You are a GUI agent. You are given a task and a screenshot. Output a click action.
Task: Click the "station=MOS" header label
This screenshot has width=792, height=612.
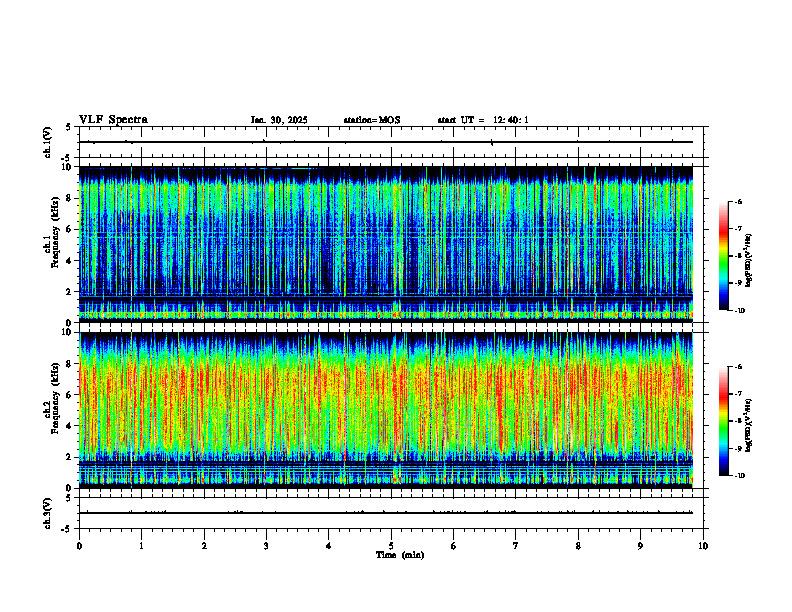click(x=372, y=120)
